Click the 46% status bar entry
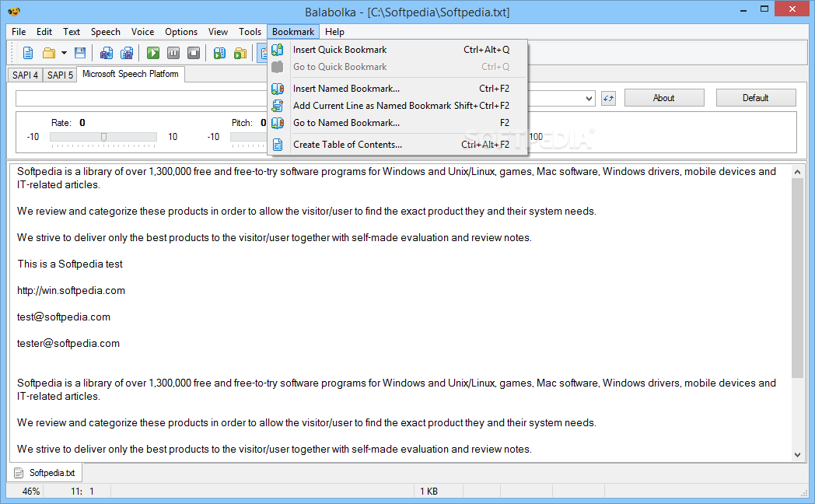Viewport: 815px width, 504px height. click(31, 491)
